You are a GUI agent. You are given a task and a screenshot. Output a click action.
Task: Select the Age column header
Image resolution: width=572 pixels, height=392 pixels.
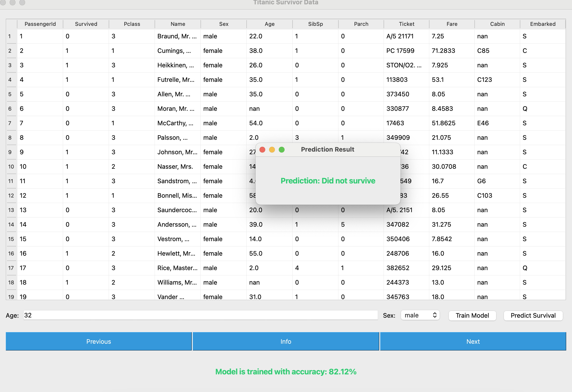(x=270, y=24)
